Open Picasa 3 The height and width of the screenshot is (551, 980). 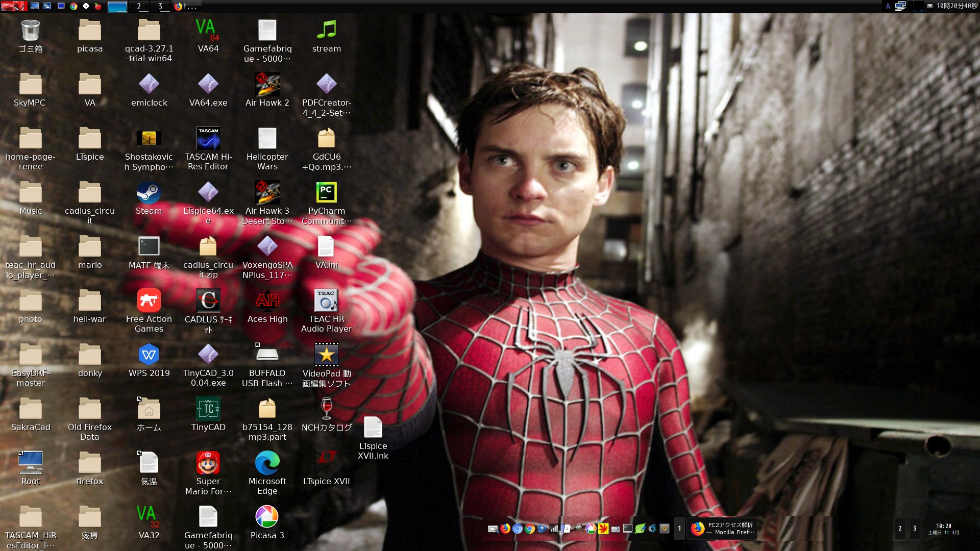267,517
